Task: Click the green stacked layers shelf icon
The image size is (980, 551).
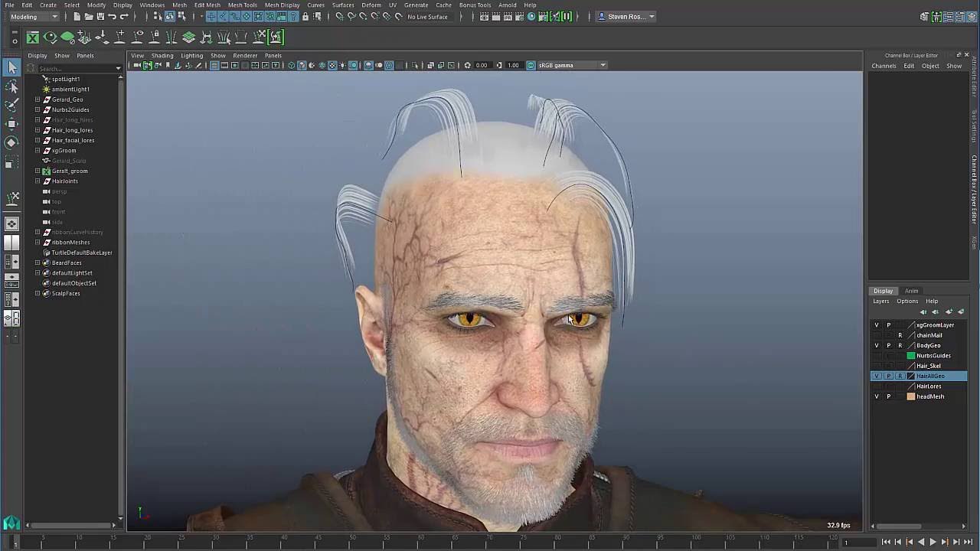Action: 188,37
